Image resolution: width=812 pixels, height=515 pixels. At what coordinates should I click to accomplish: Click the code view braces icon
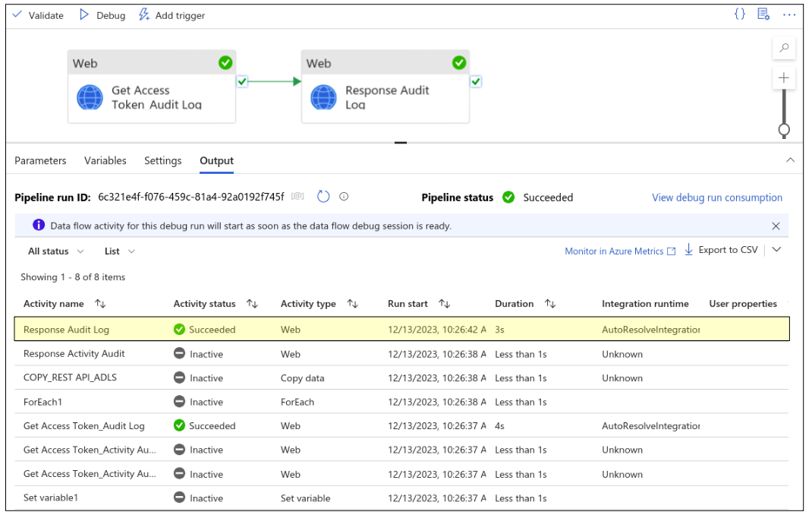739,14
